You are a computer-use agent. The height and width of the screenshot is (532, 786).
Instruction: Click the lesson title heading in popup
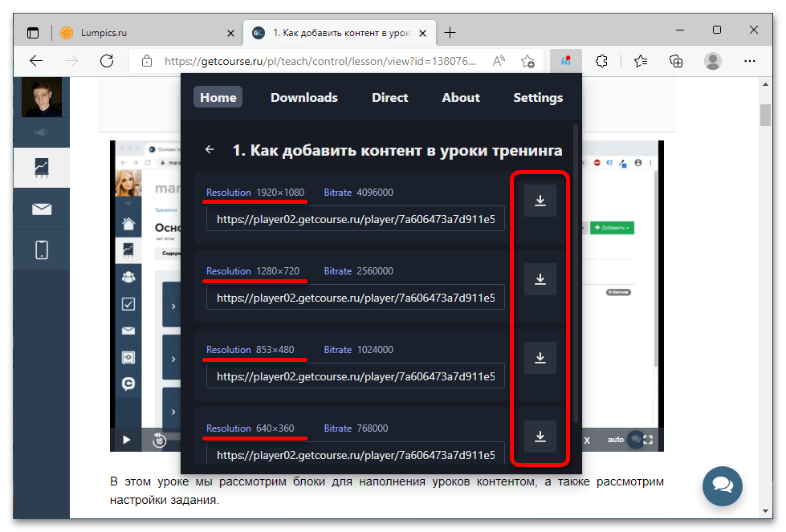pos(397,150)
